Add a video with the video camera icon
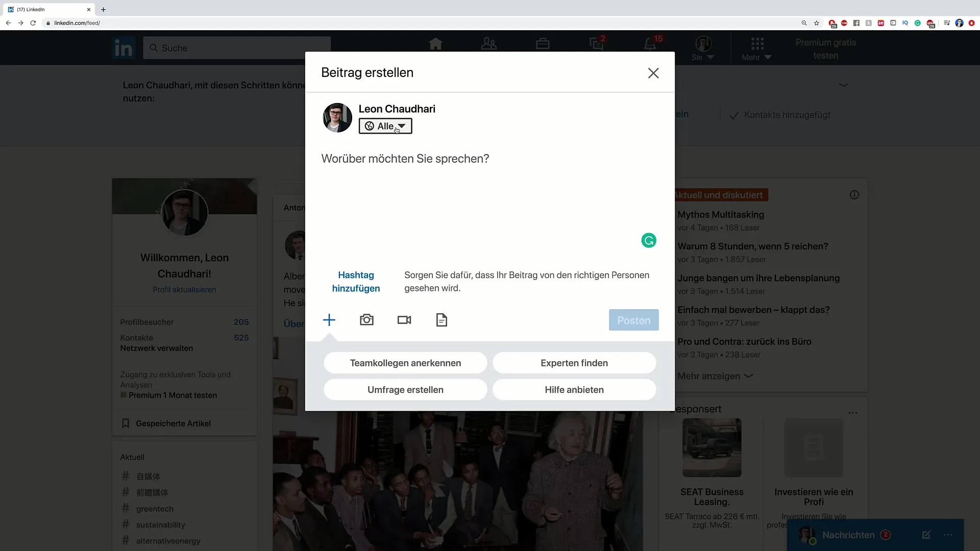This screenshot has height=551, width=980. point(404,320)
